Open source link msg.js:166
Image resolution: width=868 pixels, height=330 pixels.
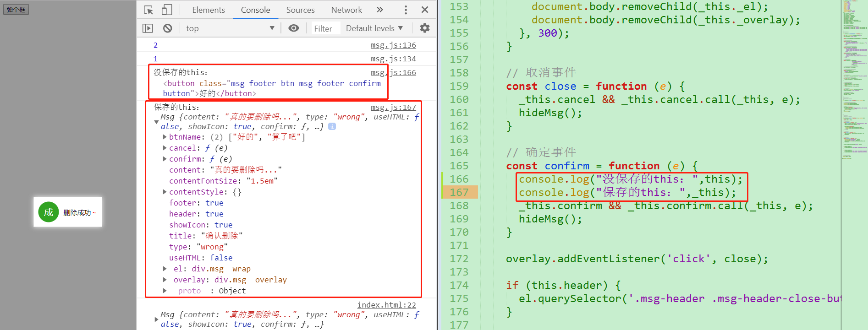pyautogui.click(x=393, y=72)
